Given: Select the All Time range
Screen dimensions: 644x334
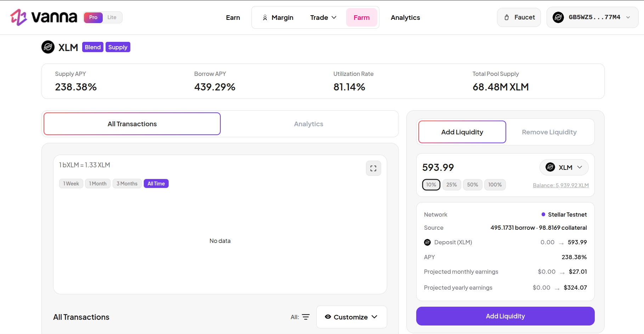Looking at the screenshot, I should (156, 184).
